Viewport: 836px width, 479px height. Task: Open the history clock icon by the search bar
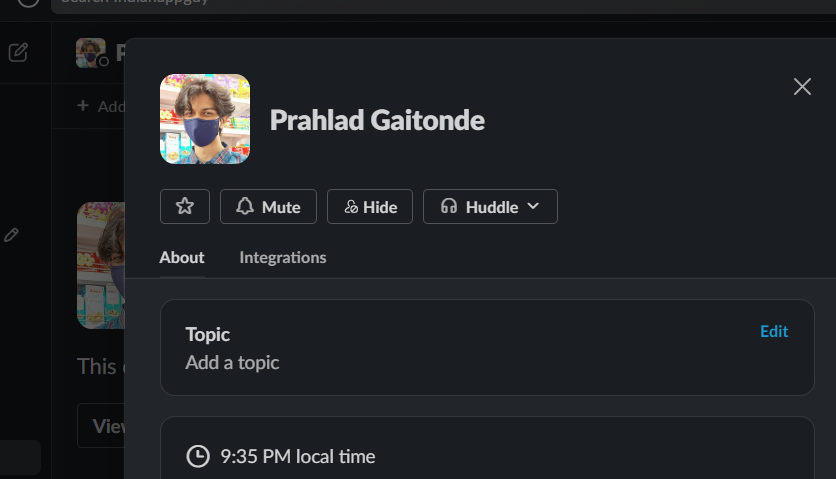27,3
